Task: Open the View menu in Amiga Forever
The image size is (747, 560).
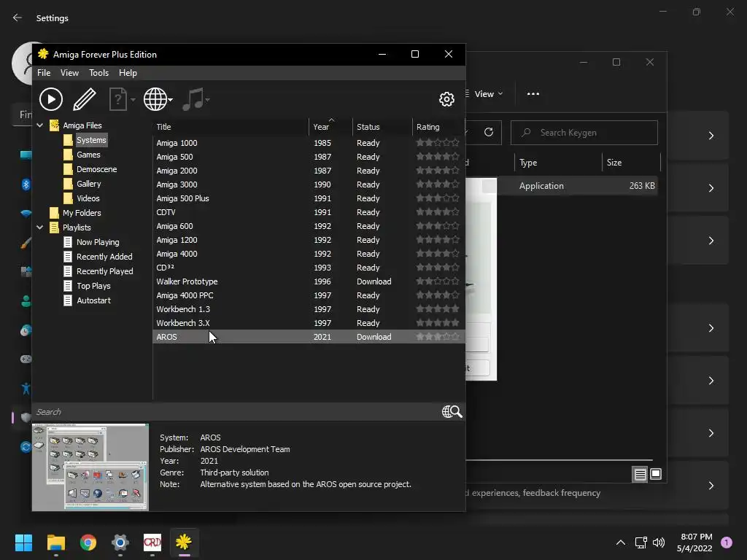Action: click(69, 73)
